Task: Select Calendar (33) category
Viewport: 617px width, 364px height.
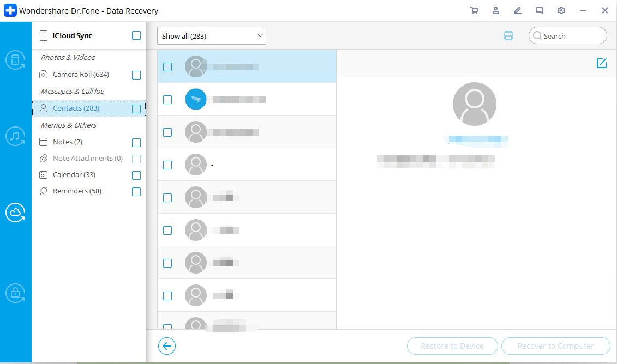Action: [x=74, y=174]
